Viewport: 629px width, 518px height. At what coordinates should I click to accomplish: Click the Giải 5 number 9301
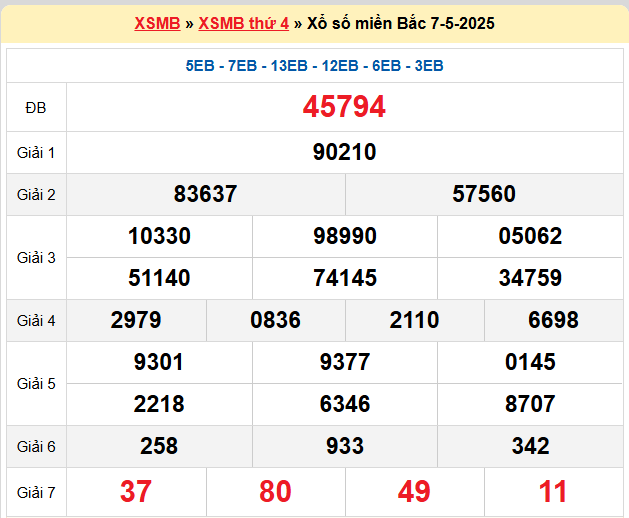[159, 362]
